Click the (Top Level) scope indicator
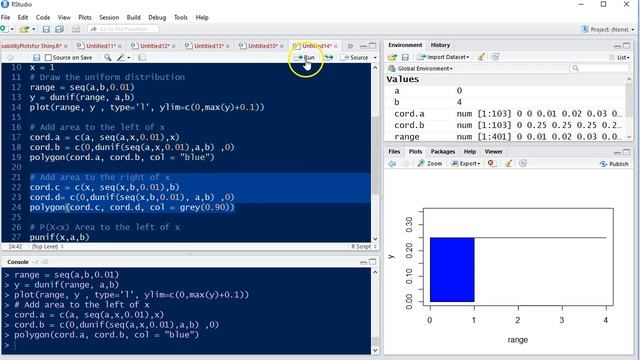The height and width of the screenshot is (360, 640). coord(48,247)
